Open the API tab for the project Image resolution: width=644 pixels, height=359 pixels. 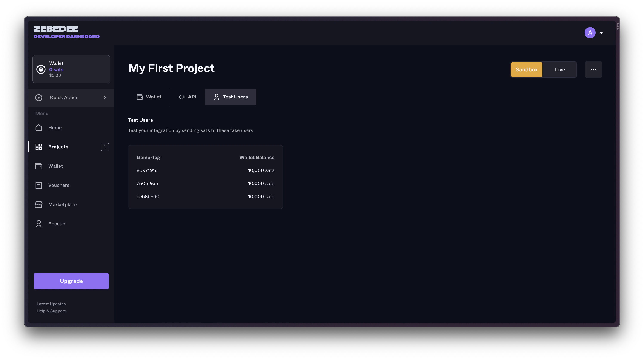[x=187, y=97]
